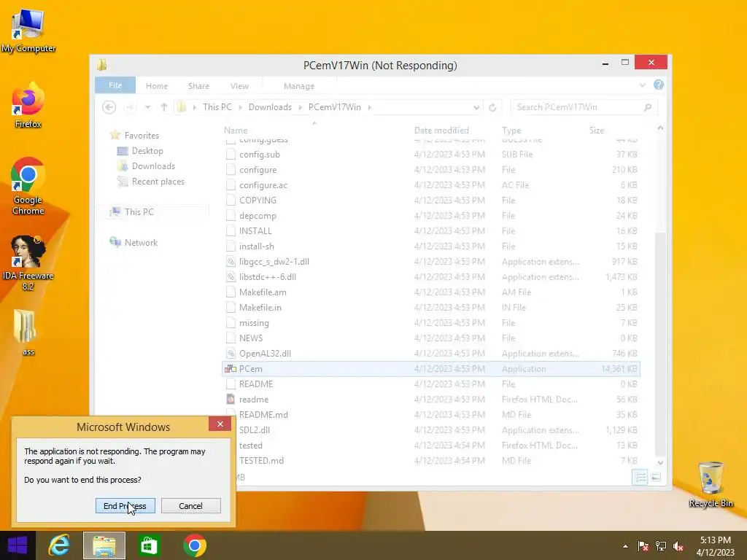Open the Windows Store taskbar icon
Viewport: 747px width, 560px height.
point(149,545)
